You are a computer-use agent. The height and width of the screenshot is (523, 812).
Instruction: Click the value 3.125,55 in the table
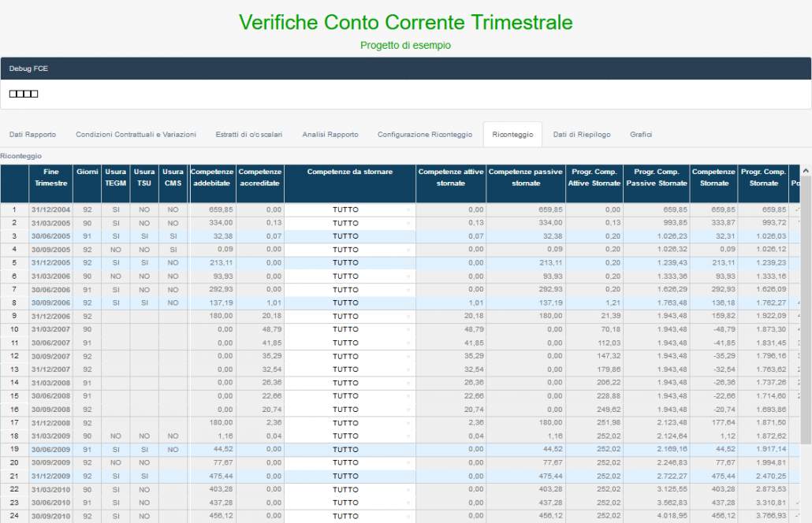point(672,489)
